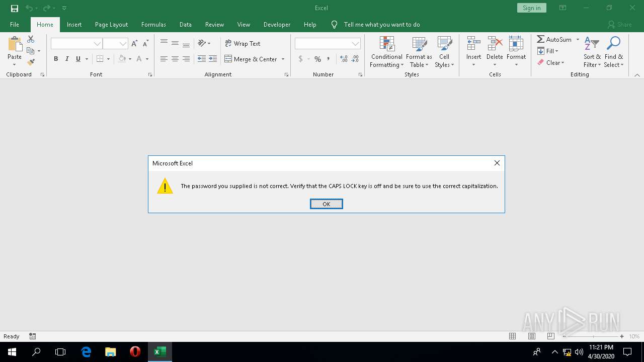Click Percent Style icon
Viewport: 644px width, 362px height.
click(x=317, y=59)
